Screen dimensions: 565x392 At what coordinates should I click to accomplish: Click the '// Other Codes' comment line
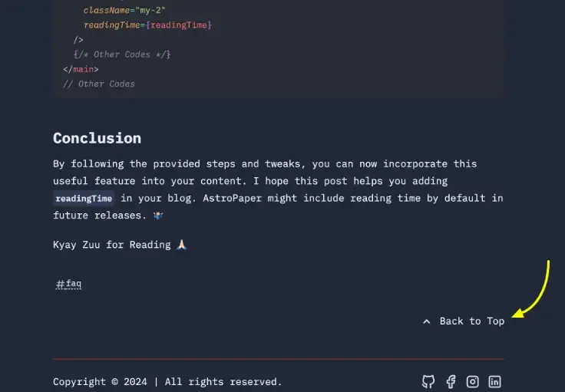pos(98,84)
